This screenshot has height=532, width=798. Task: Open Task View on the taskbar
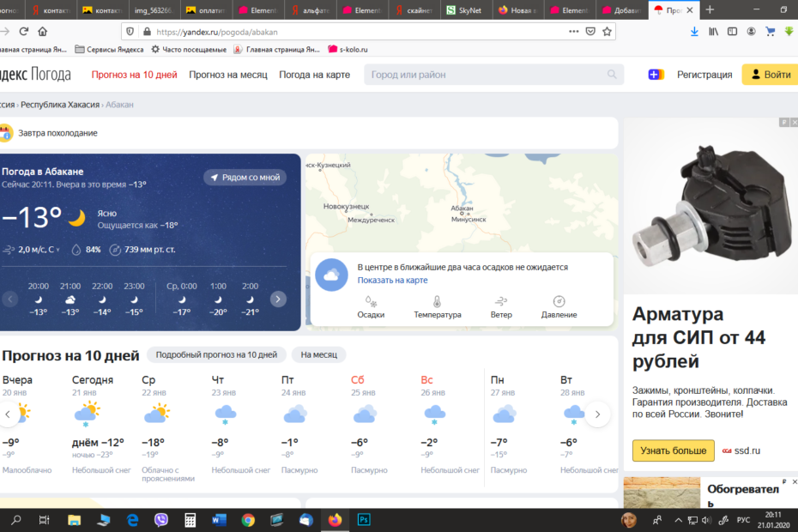pyautogui.click(x=45, y=520)
